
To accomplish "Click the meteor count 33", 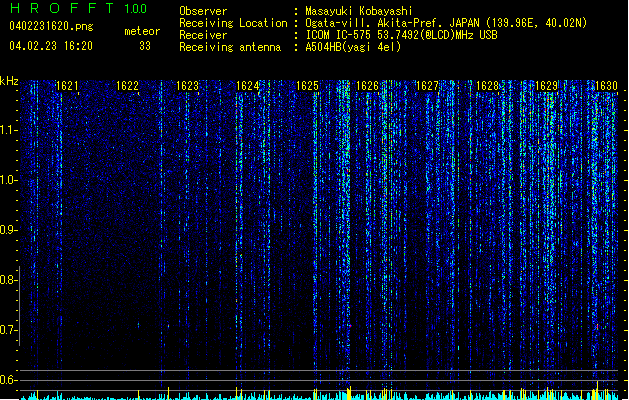I will 145,46.
